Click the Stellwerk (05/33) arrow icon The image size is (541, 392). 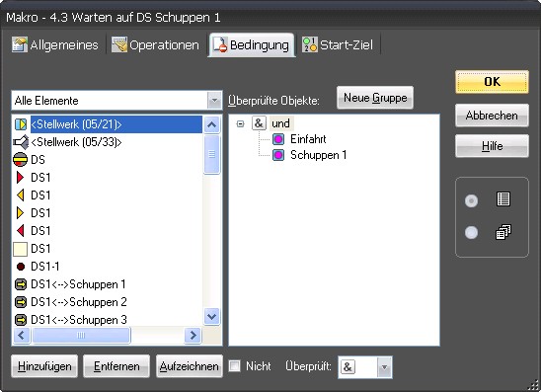21,142
